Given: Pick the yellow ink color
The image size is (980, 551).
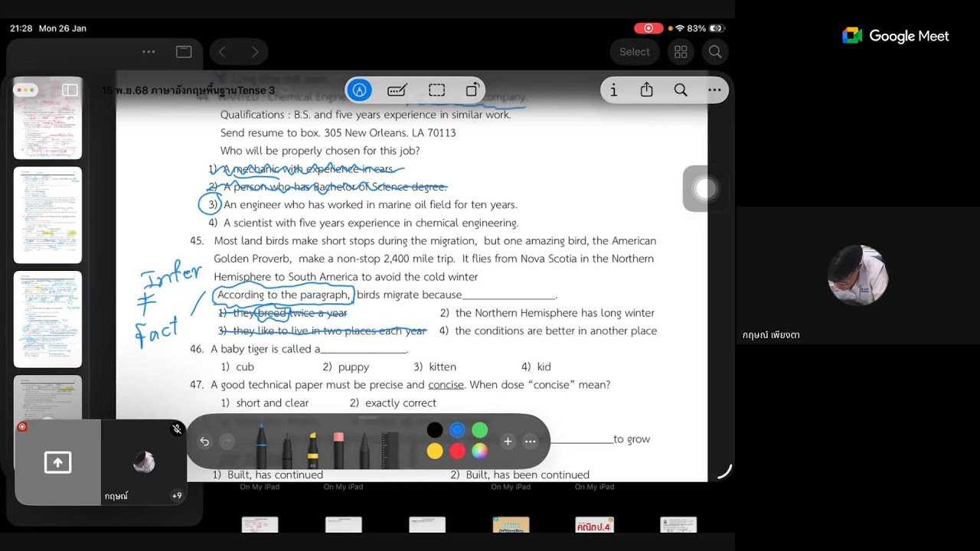Looking at the screenshot, I should click(x=435, y=452).
